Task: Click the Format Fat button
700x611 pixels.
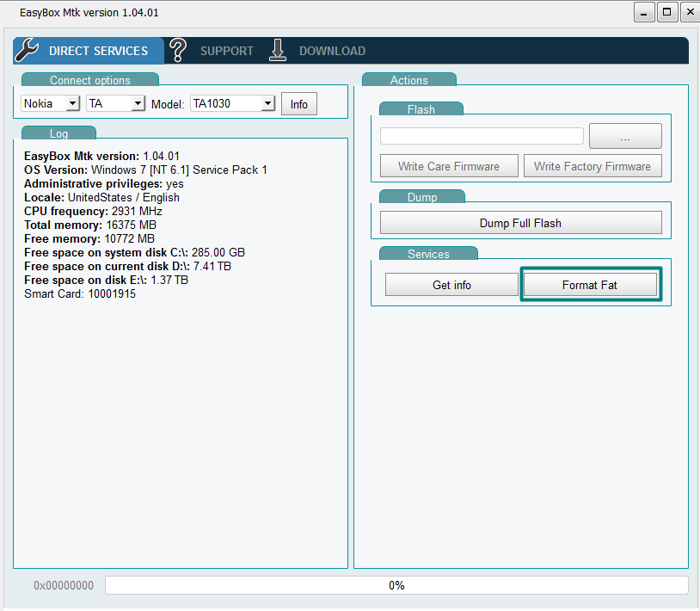Action: [x=590, y=285]
